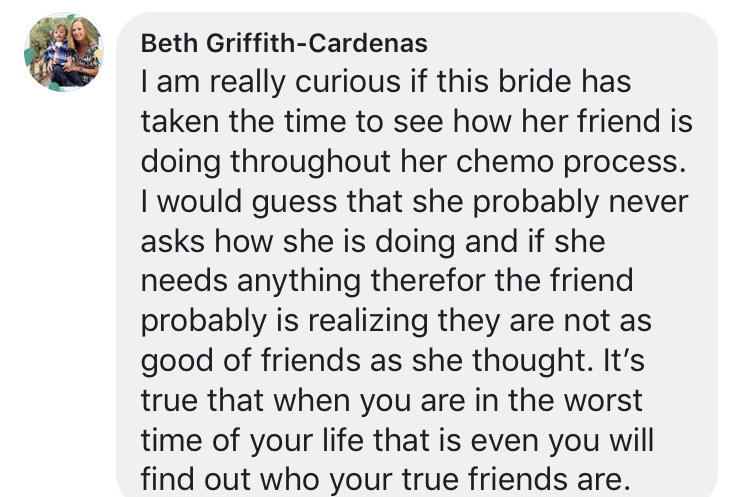
Task: Click the commenter name Beth Griffith-Cardenas
Action: [x=284, y=44]
